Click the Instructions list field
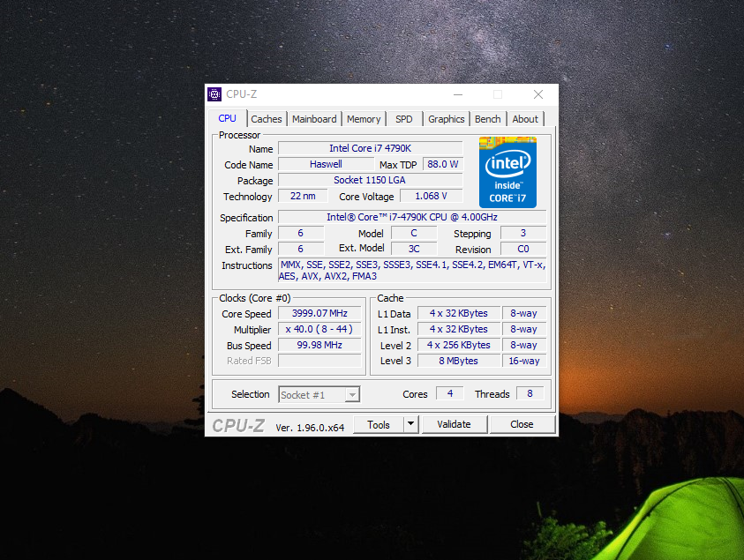The width and height of the screenshot is (744, 560). point(412,270)
